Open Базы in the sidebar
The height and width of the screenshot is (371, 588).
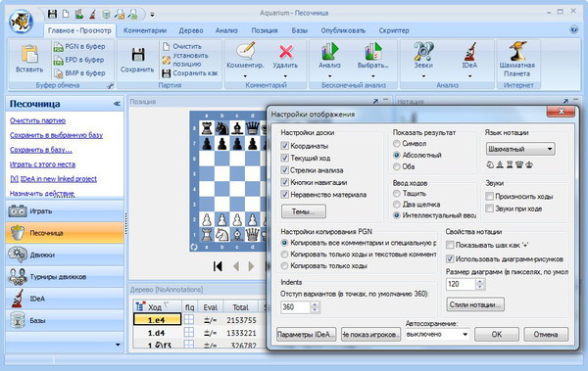click(65, 321)
